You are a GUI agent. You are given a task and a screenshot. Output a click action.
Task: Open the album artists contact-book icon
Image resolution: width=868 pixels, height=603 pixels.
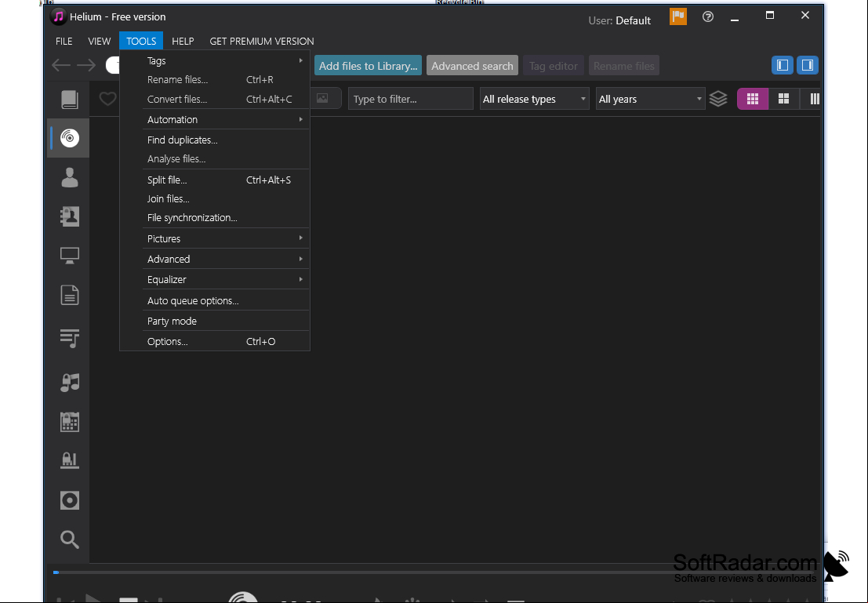(69, 216)
